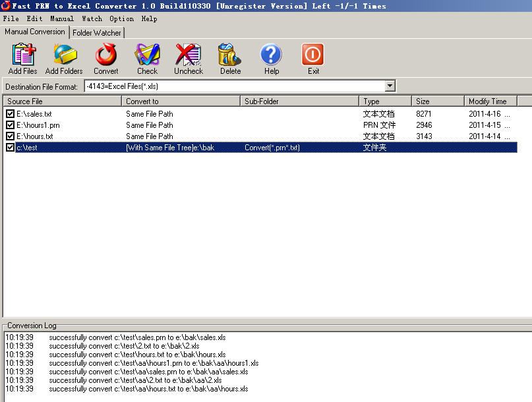Sort by the Modify Time column header
This screenshot has width=532, height=402.
click(x=491, y=101)
